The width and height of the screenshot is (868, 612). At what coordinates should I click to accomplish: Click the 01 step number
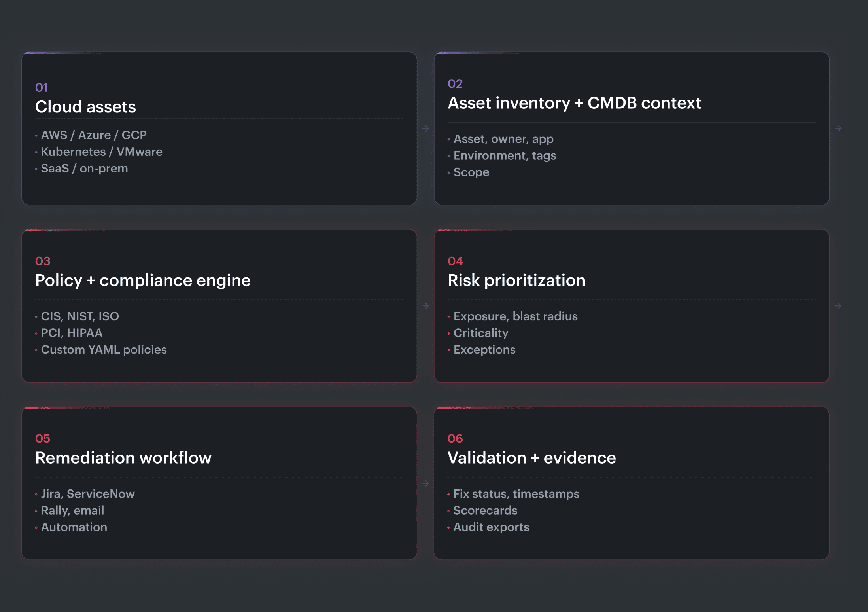click(x=42, y=87)
